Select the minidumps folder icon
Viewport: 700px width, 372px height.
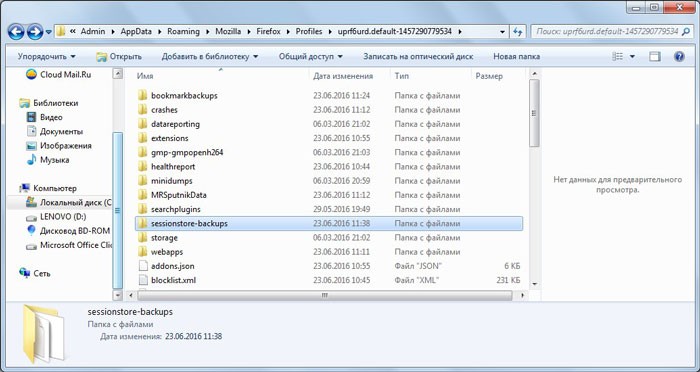[143, 181]
